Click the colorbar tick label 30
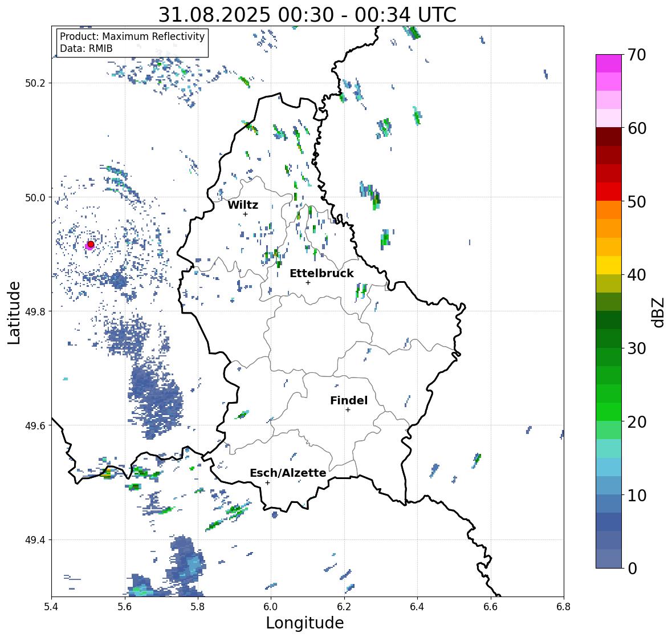The width and height of the screenshot is (672, 637). [x=637, y=348]
